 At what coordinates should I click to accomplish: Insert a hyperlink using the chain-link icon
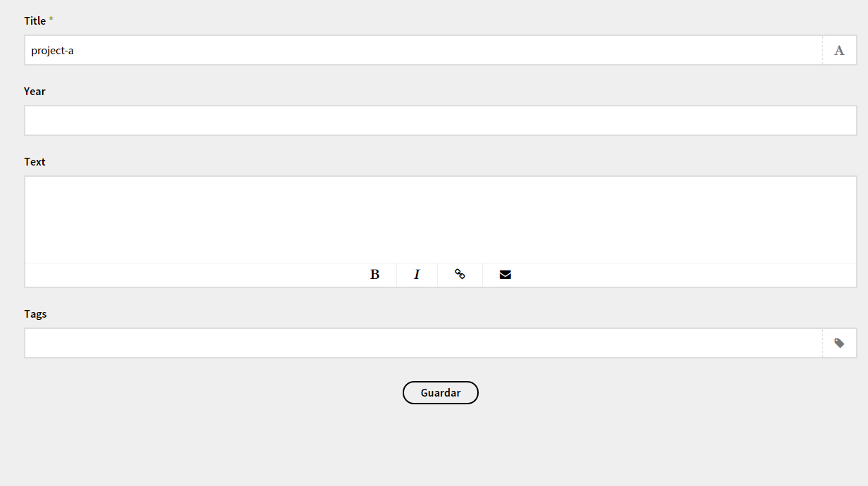pos(460,275)
